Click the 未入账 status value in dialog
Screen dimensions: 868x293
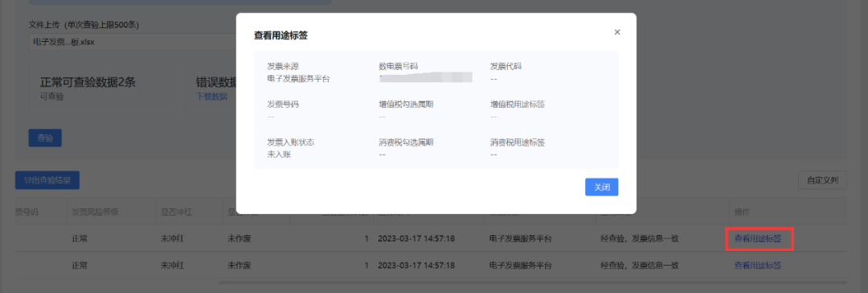(x=279, y=155)
